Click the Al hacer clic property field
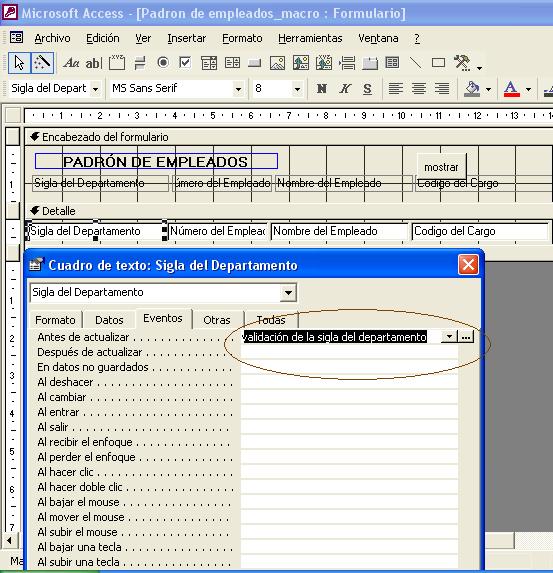The image size is (553, 573). [349, 472]
